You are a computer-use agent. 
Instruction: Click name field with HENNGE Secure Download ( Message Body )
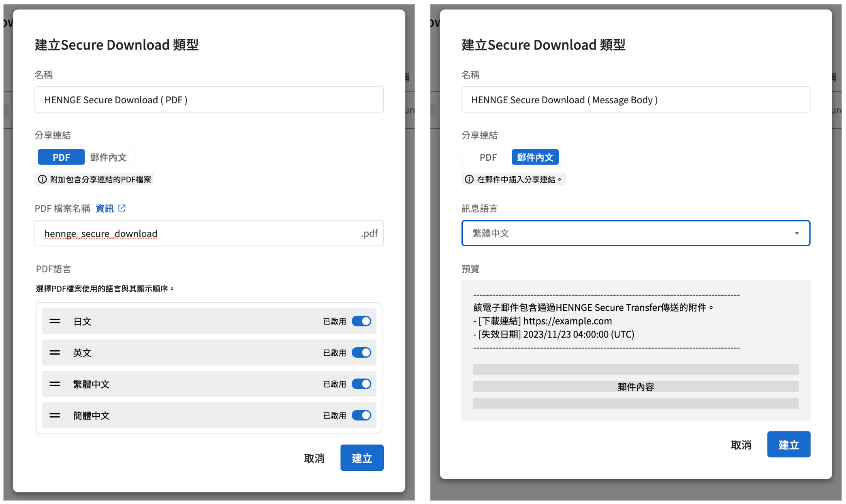point(636,100)
